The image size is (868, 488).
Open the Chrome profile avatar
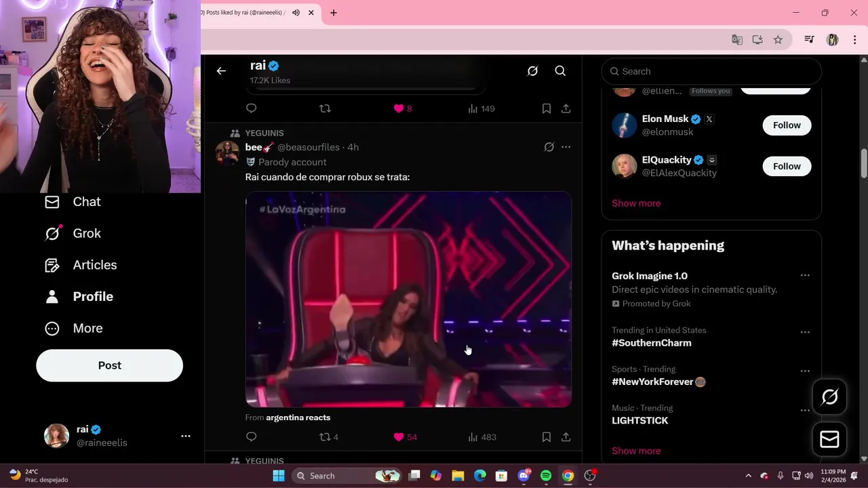click(x=833, y=40)
